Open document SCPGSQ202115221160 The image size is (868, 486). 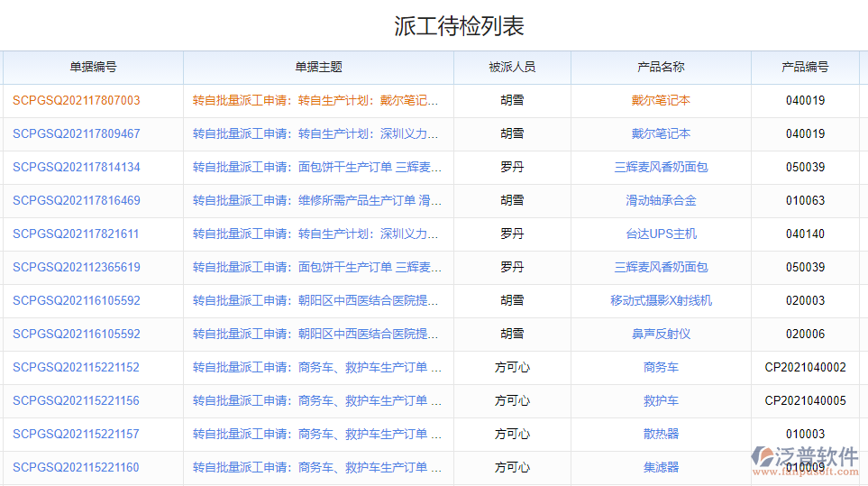[x=76, y=467]
